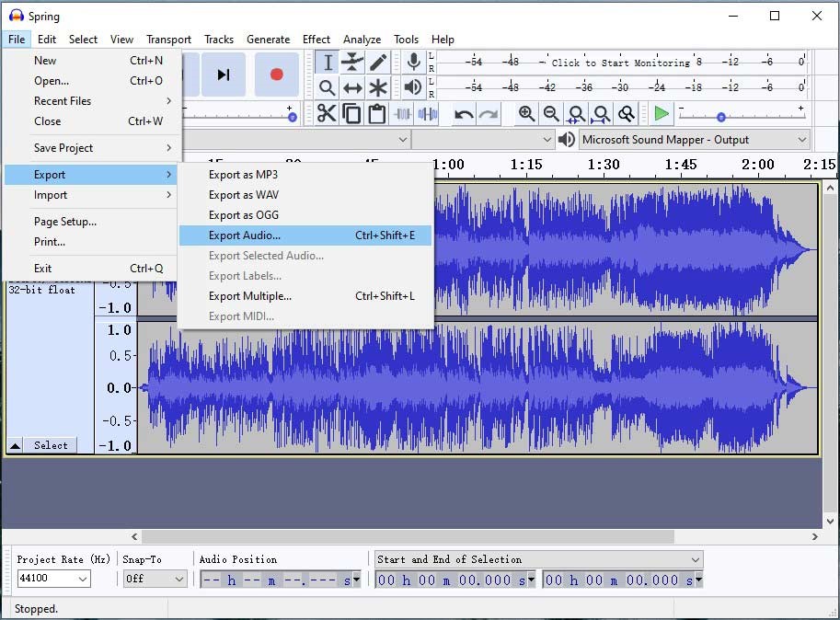Open Start and End of Selection dropdown
This screenshot has height=620, width=840.
[538, 559]
